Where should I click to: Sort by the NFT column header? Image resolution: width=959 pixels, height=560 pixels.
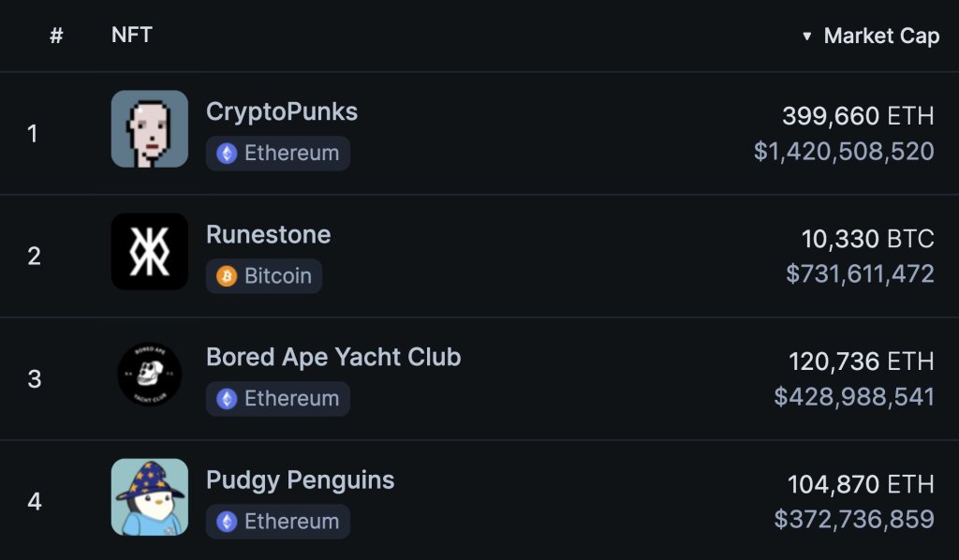point(132,36)
